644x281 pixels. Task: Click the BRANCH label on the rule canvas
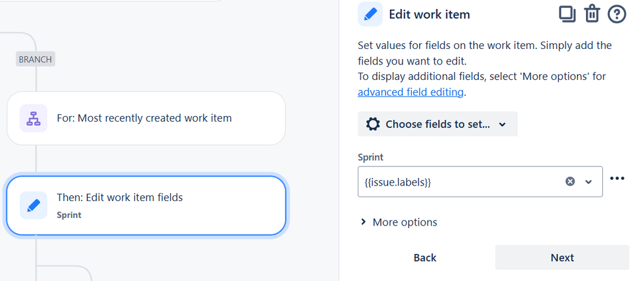click(36, 59)
